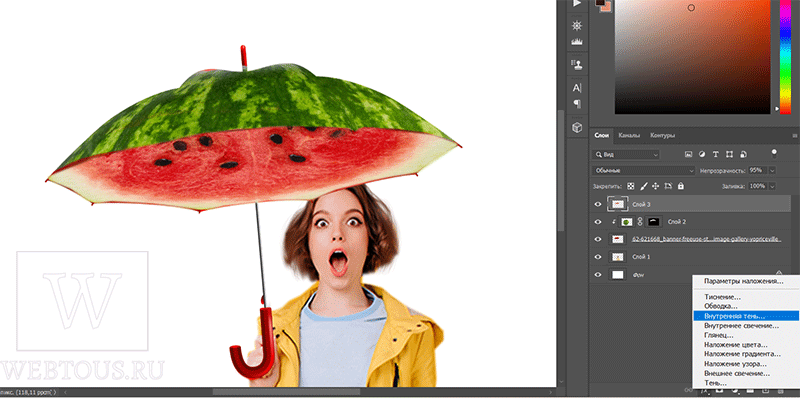Click prevent artboard auto-nesting lock icon
The height and width of the screenshot is (398, 800).
coord(668,186)
